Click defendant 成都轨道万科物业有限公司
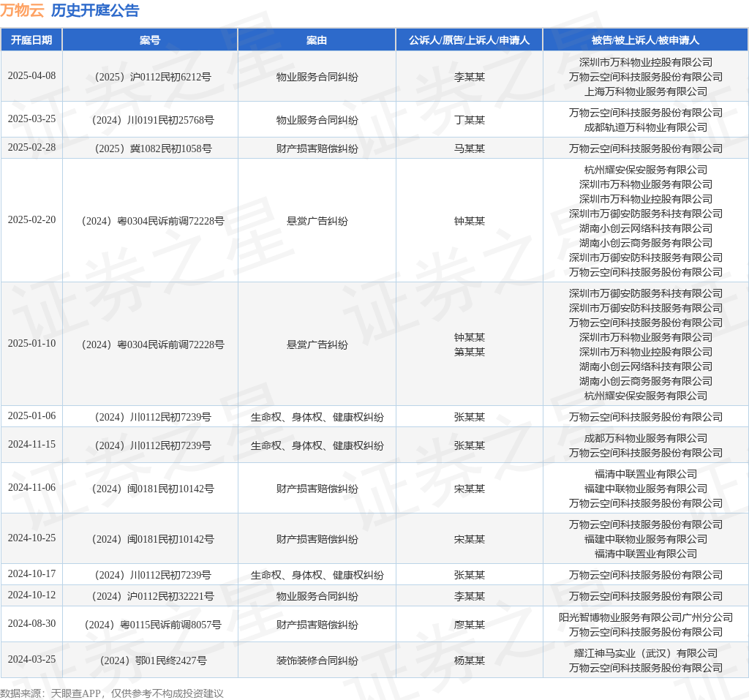This screenshot has height=700, width=749. click(645, 127)
